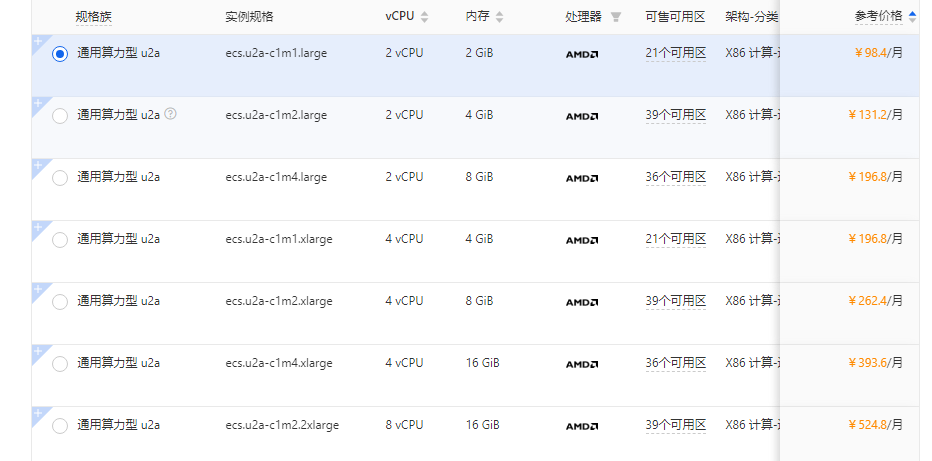Click the AMD logo in ecs.u2a-c1m1.xlarge row
The width and height of the screenshot is (932, 461).
pyautogui.click(x=581, y=240)
